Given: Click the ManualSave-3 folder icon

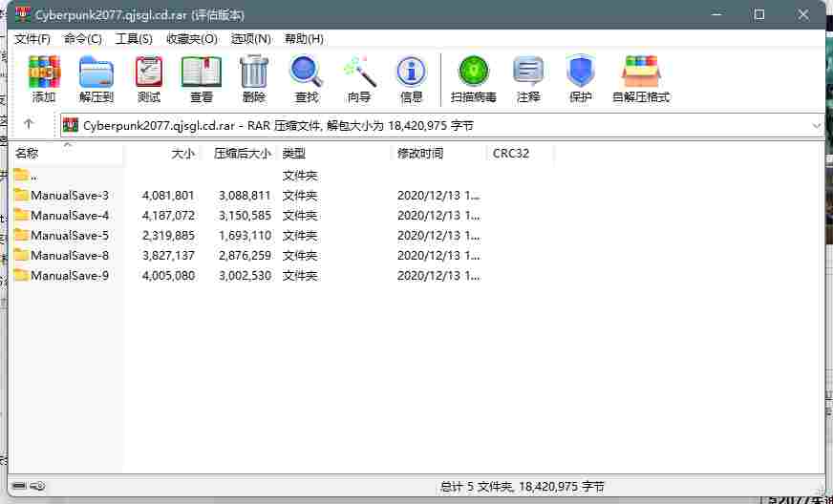Looking at the screenshot, I should (x=21, y=195).
